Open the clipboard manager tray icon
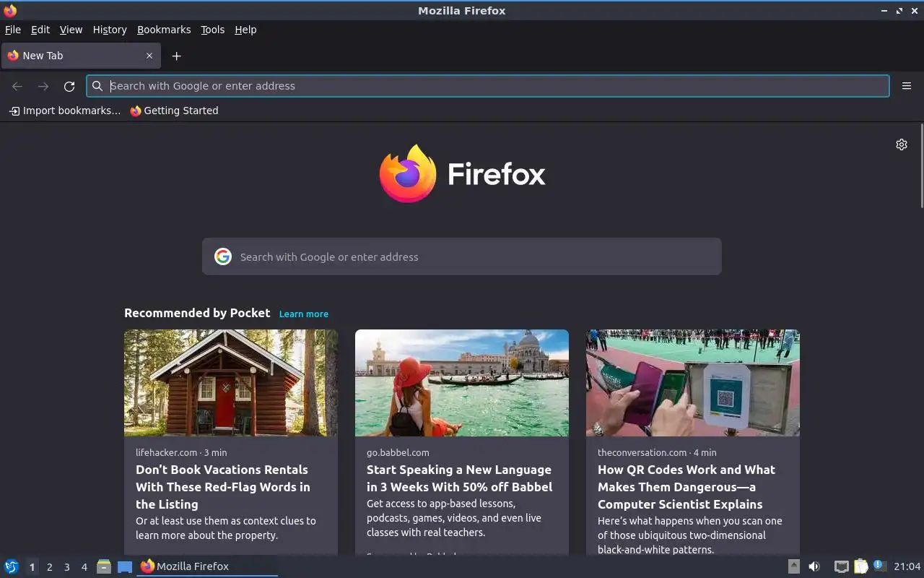This screenshot has width=924, height=578. coord(860,566)
